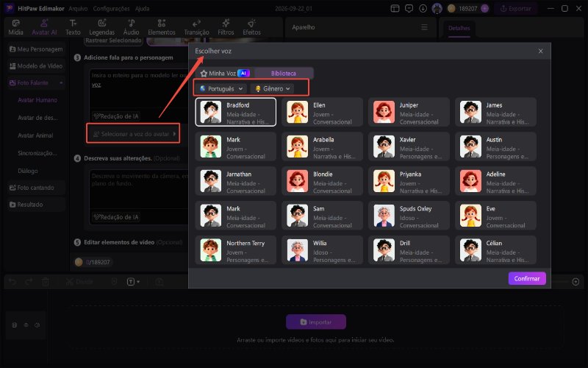Select the Sam voice
The image size is (588, 368).
322,216
